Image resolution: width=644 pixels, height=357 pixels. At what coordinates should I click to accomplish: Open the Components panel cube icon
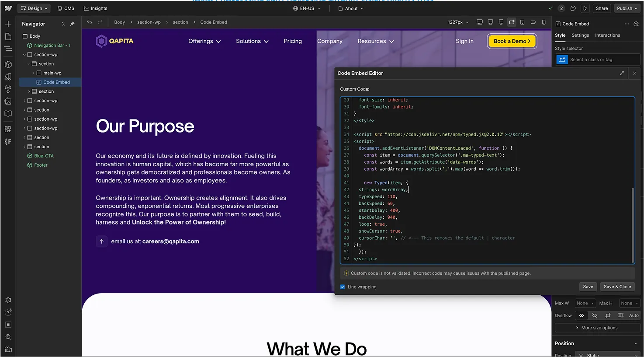(8, 64)
